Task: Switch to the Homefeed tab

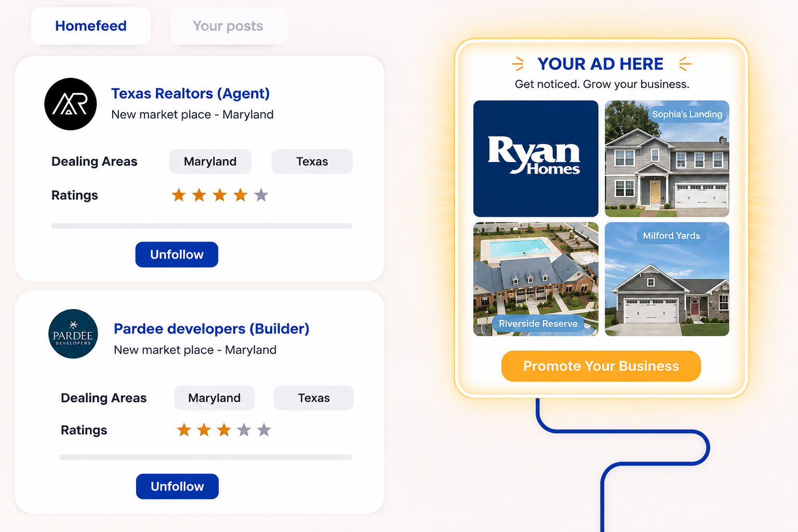Action: [x=91, y=26]
